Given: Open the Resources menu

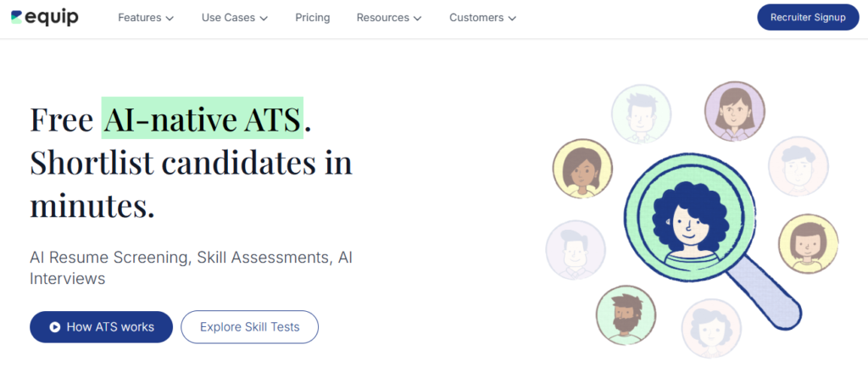Looking at the screenshot, I should [x=389, y=18].
